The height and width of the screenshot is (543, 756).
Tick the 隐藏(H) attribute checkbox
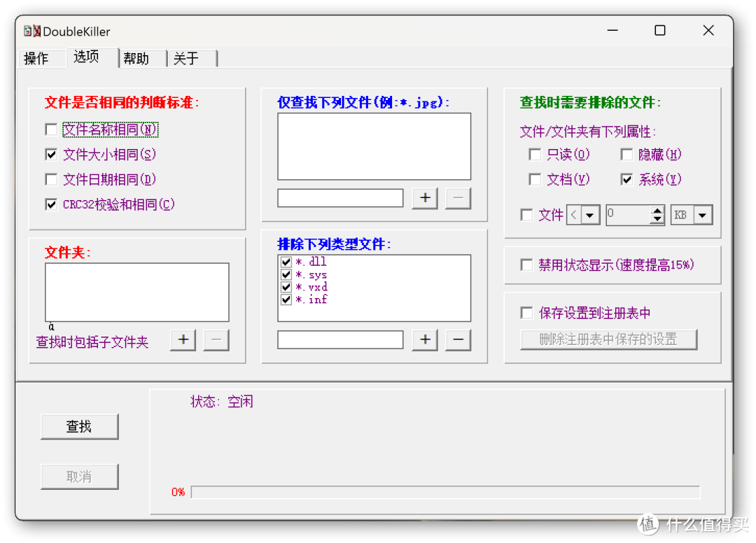(x=626, y=155)
